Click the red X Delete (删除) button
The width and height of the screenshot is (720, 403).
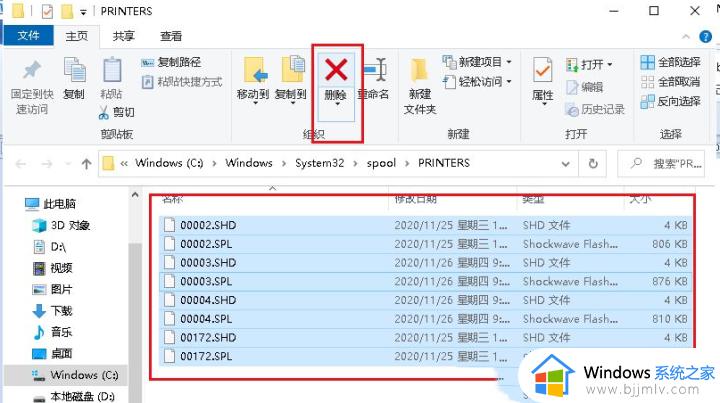tap(336, 70)
